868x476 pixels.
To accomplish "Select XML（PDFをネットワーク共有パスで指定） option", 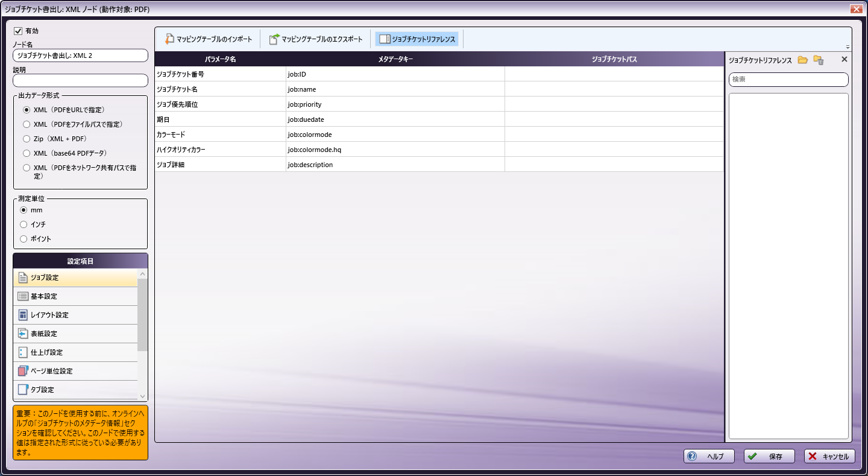I will click(x=26, y=168).
